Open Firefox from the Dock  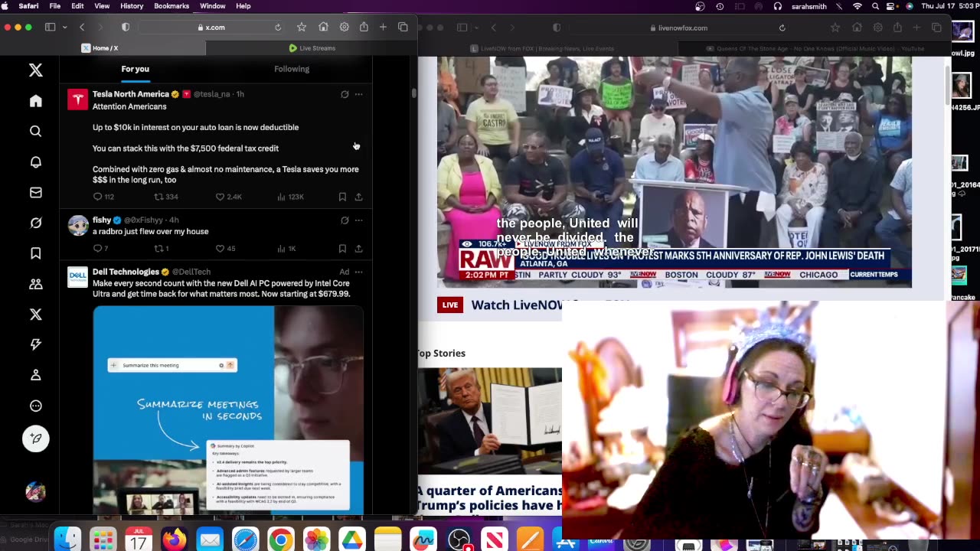click(x=174, y=540)
